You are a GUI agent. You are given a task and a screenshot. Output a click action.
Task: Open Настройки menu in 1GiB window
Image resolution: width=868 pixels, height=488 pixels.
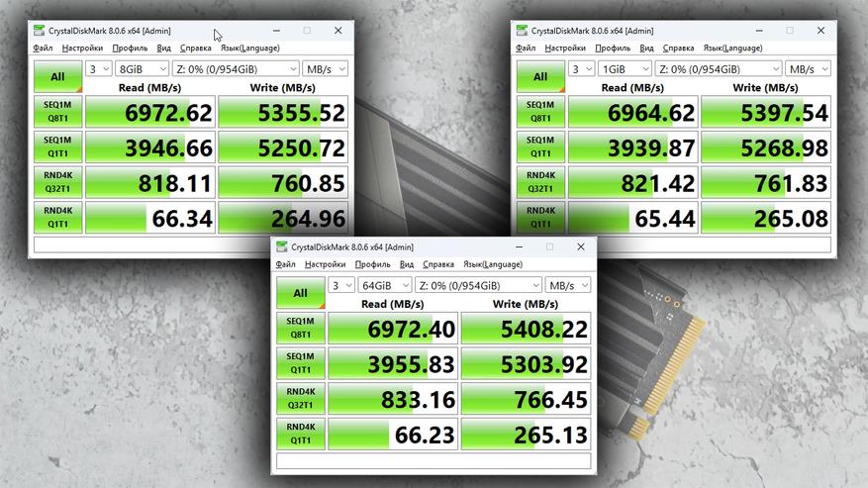coord(565,49)
